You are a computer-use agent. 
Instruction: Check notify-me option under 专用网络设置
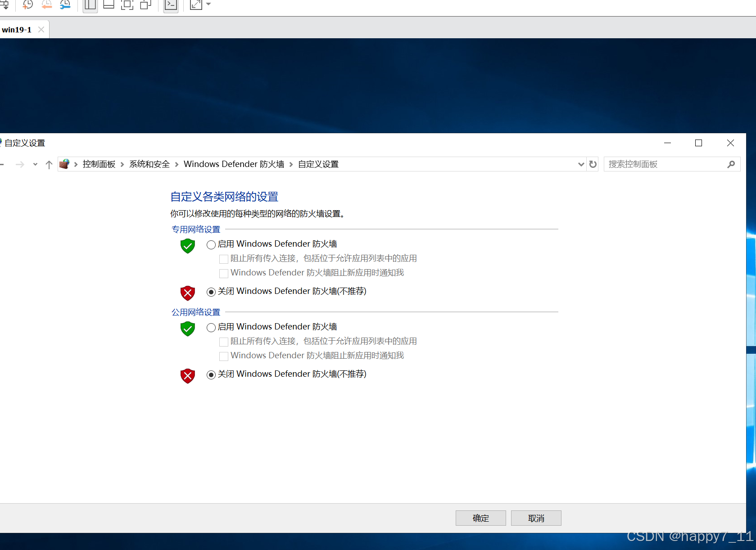point(224,273)
